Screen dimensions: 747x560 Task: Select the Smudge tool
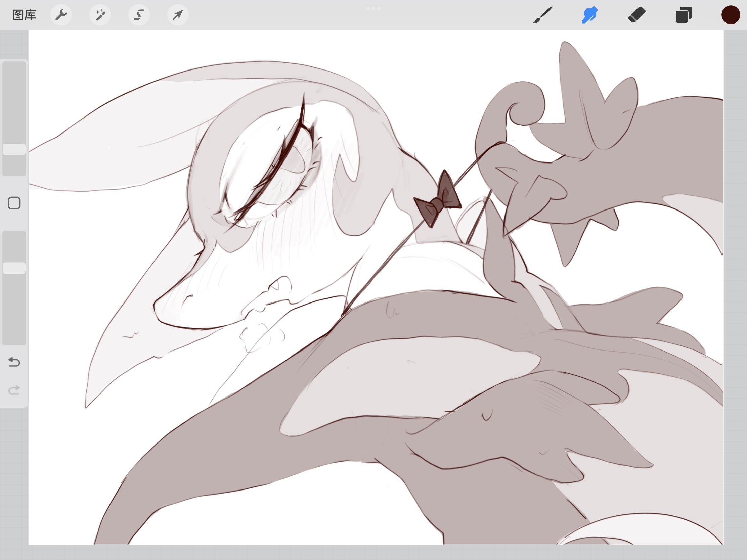(589, 15)
